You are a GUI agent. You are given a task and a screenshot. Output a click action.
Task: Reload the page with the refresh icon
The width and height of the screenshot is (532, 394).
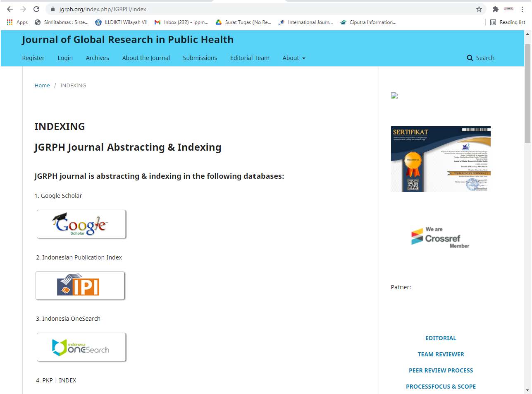point(36,9)
